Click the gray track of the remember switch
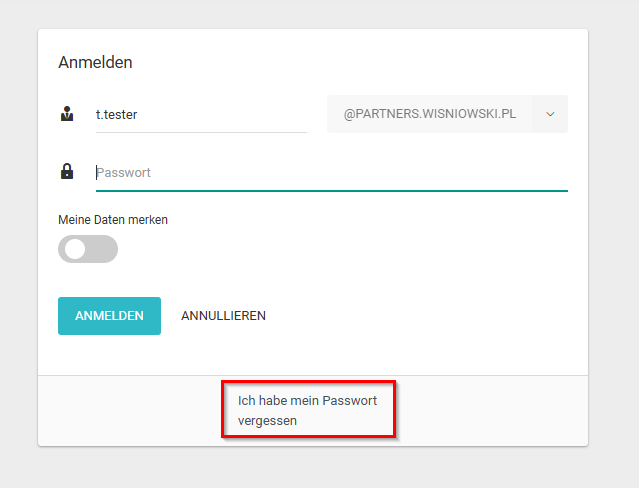The width and height of the screenshot is (639, 488). pyautogui.click(x=104, y=249)
